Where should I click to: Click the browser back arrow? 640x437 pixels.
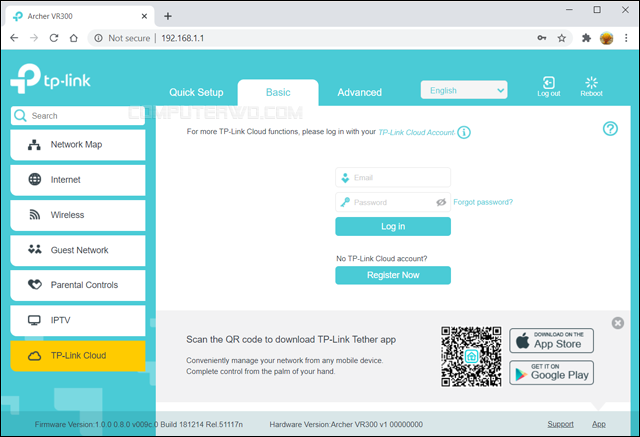[14, 38]
